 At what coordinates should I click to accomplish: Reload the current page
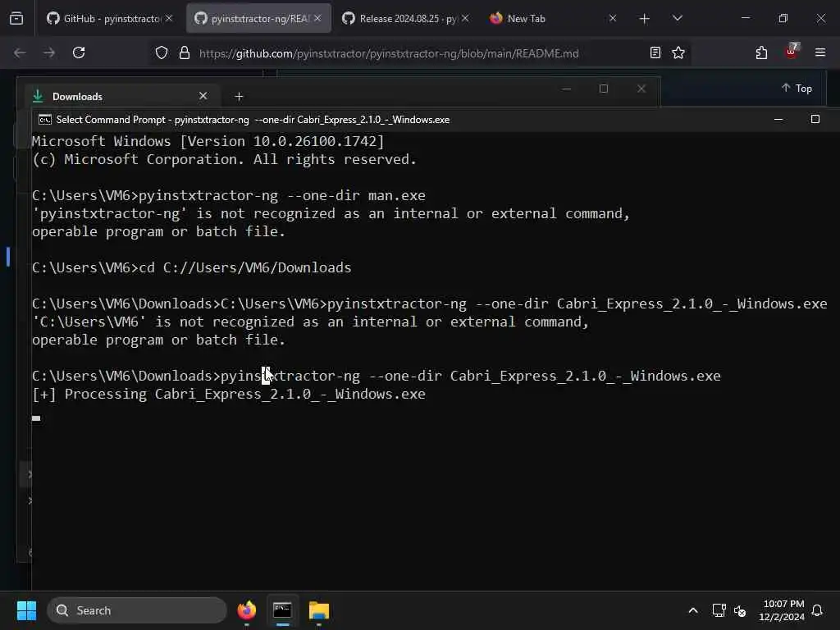pos(79,52)
